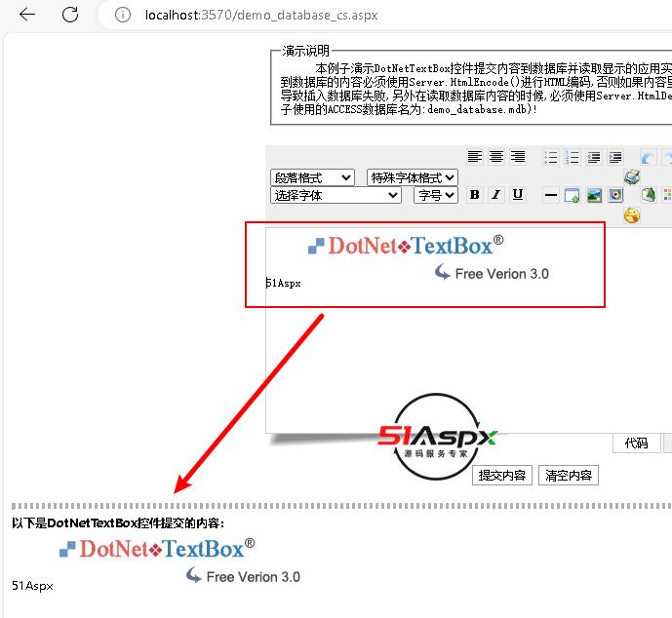Insert an image via landscape picture icon
Screen dimensions: 672x618
click(x=594, y=195)
